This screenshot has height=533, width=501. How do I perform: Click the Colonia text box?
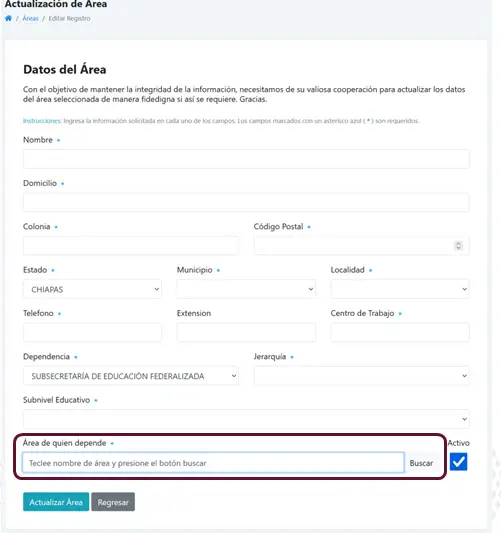pos(131,245)
